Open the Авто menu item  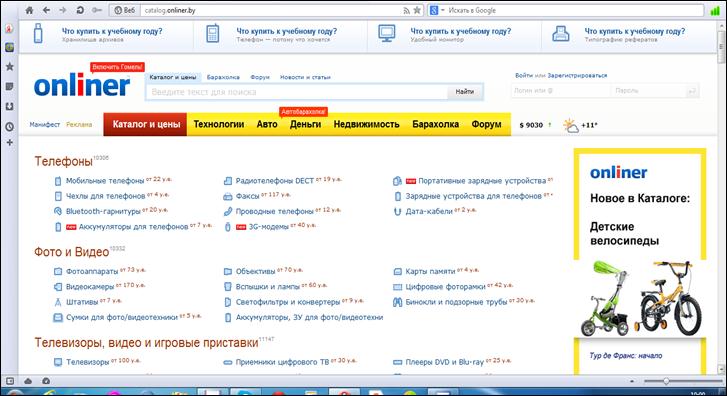267,124
